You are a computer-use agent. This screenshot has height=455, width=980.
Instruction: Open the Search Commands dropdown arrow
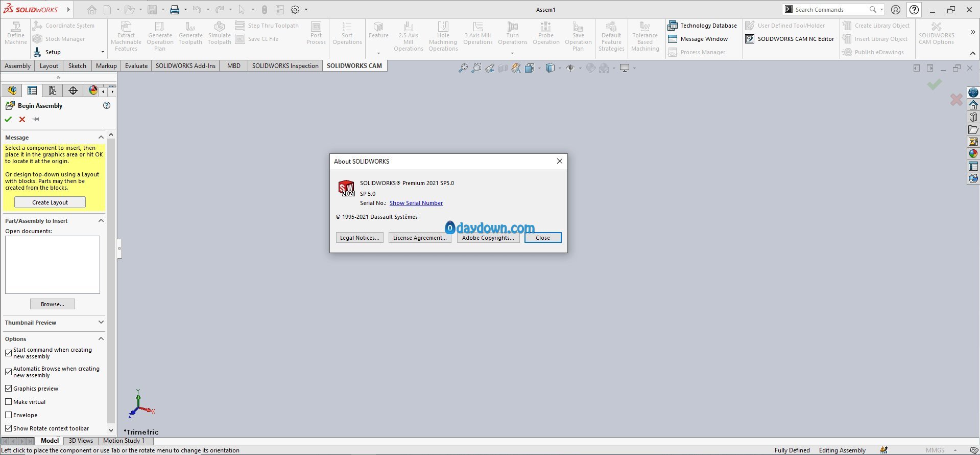pyautogui.click(x=881, y=10)
